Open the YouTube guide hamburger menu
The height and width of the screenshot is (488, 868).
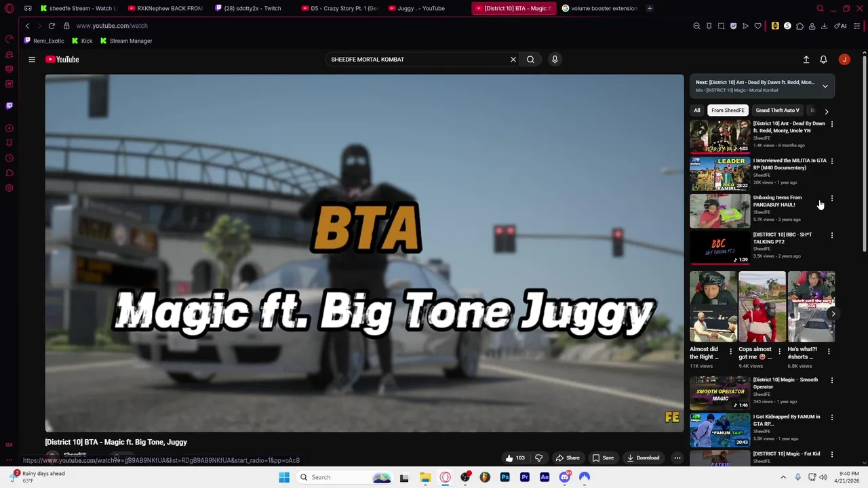pos(32,60)
